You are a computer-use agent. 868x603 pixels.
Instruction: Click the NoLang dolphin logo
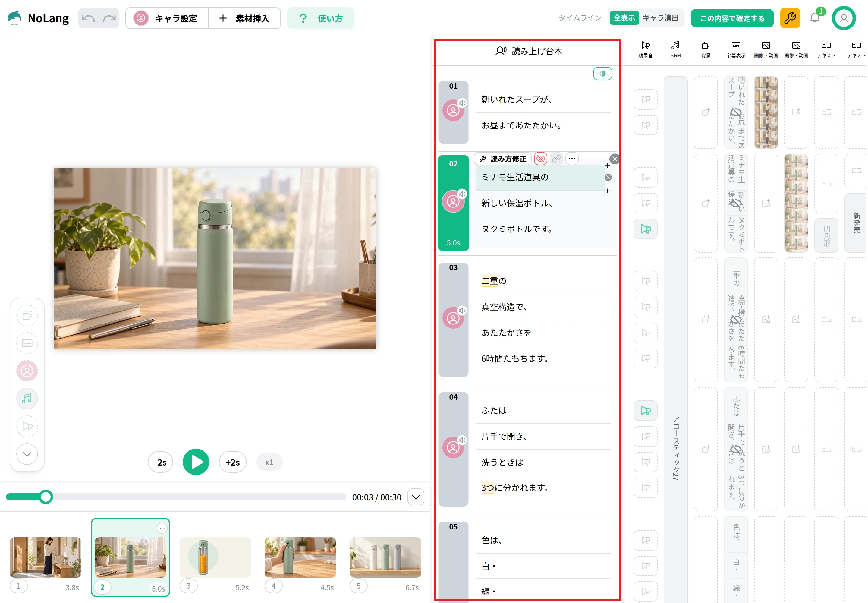click(14, 18)
